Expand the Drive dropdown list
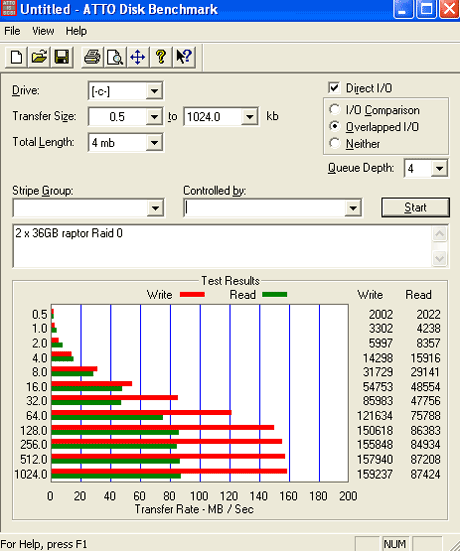This screenshot has width=460, height=551. click(154, 91)
